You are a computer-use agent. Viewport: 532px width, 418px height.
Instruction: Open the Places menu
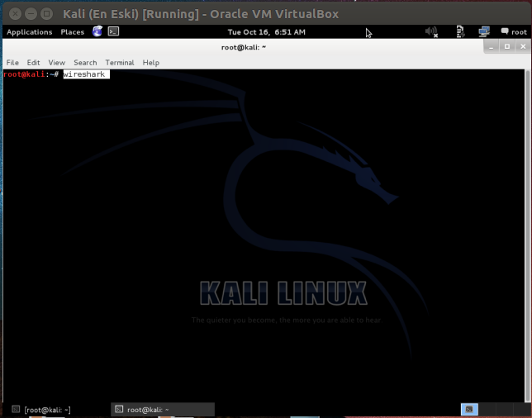coord(72,32)
